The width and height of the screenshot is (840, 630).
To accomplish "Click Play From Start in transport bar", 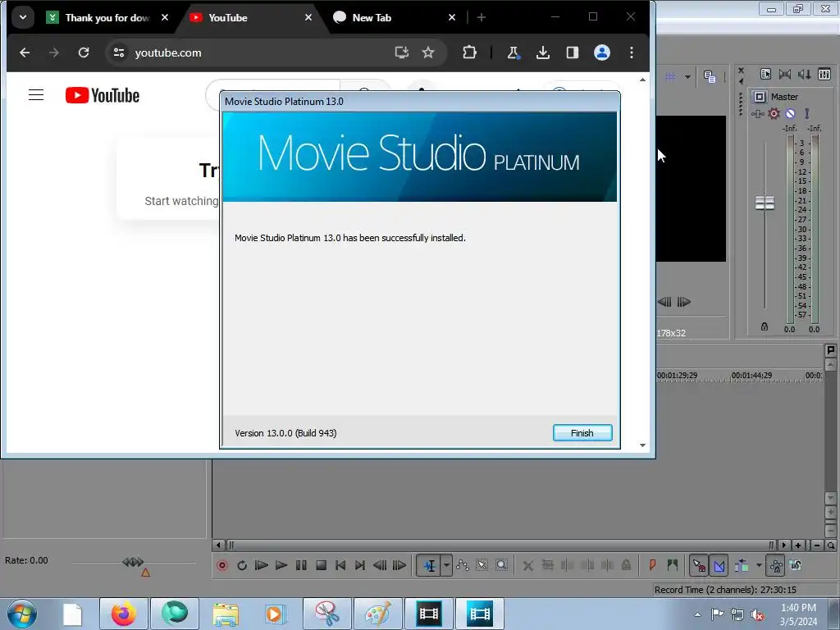I will pos(262,565).
